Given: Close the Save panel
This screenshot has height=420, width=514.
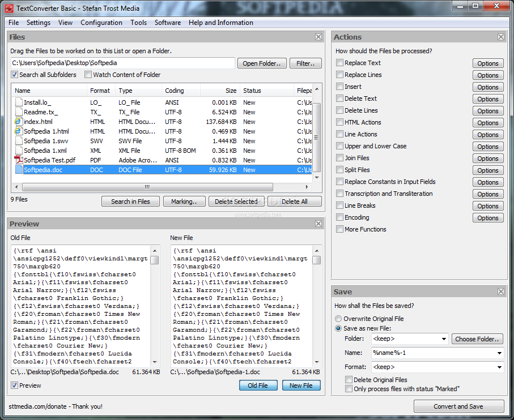Looking at the screenshot, I should point(501,292).
